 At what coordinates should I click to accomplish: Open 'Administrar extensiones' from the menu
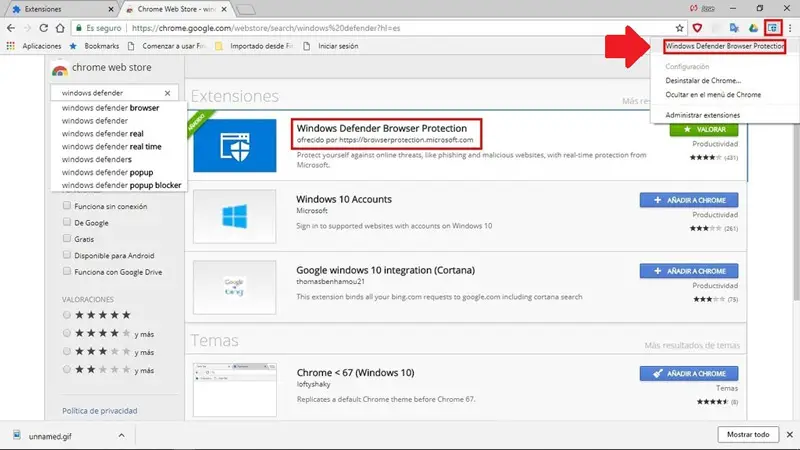[703, 115]
